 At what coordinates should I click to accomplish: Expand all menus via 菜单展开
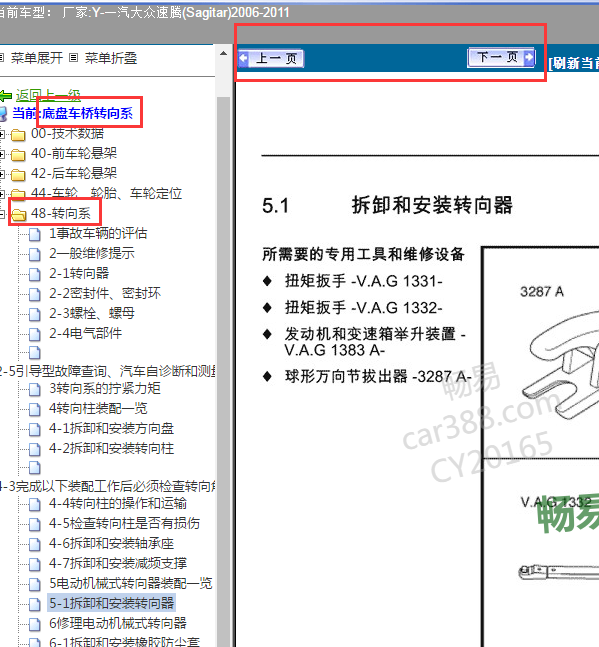[36, 58]
